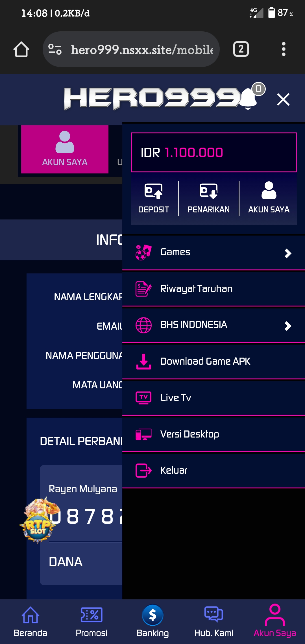
Task: Open Live Tv menu item
Action: (x=176, y=398)
